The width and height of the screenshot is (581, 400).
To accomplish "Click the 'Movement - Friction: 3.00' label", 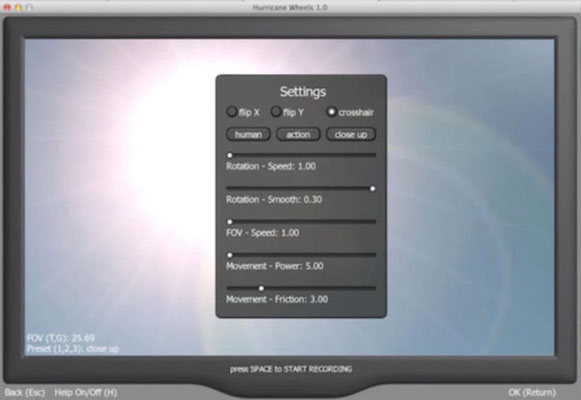I will 277,299.
